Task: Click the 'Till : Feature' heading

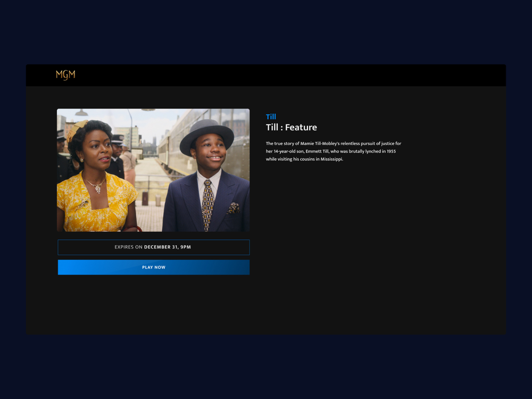Action: click(x=291, y=127)
